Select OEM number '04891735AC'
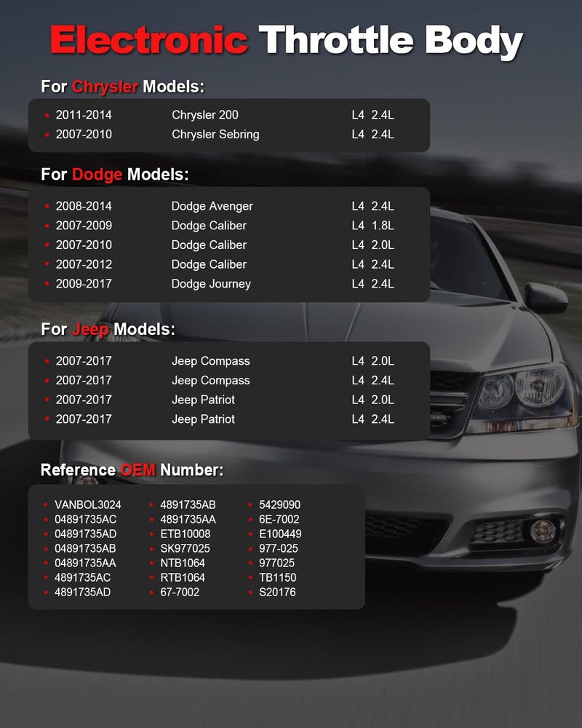The image size is (582, 728). pos(85,519)
